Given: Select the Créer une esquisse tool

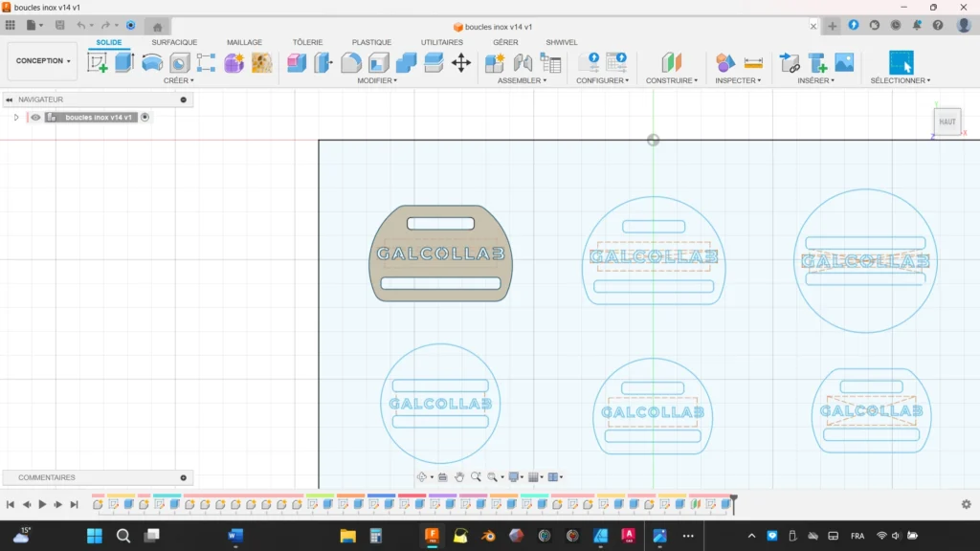Looking at the screenshot, I should pyautogui.click(x=100, y=60).
